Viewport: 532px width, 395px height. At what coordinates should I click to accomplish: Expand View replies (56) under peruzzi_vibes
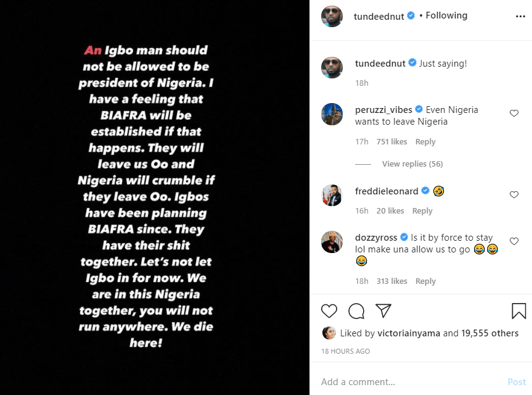tap(412, 164)
